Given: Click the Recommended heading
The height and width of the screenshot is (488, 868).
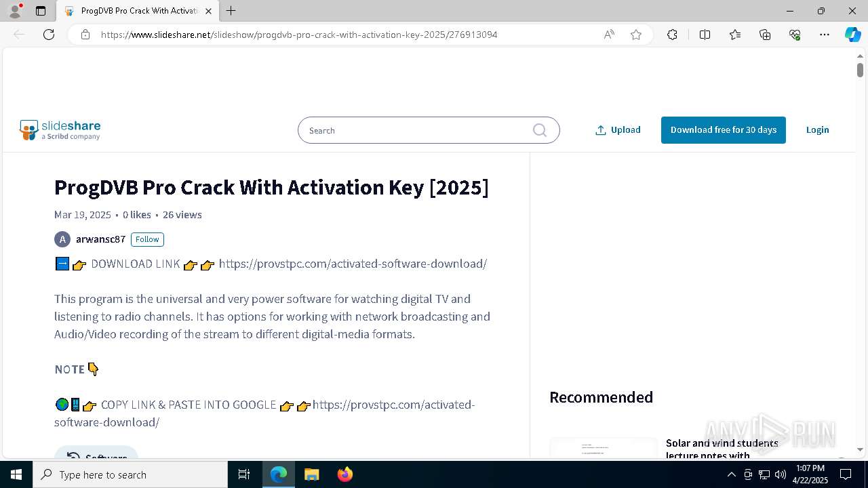Looking at the screenshot, I should (x=601, y=397).
